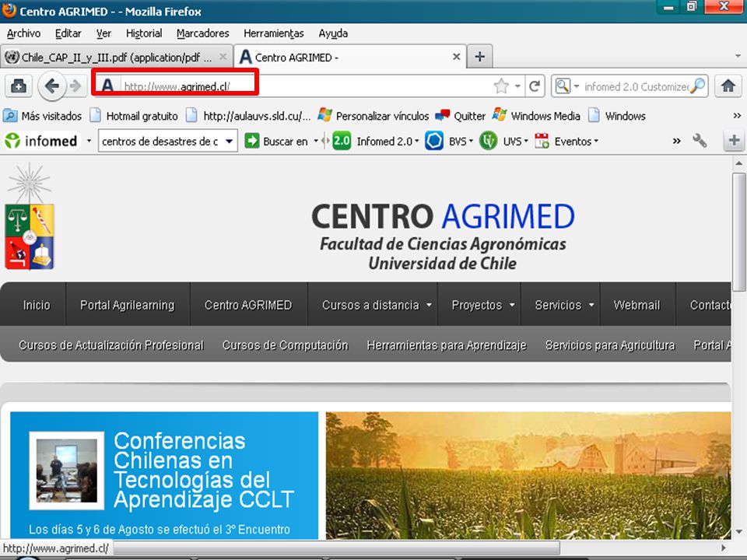Screen dimensions: 747x560
Task: Click Herramientas para Aprendizaje link
Action: pos(447,345)
